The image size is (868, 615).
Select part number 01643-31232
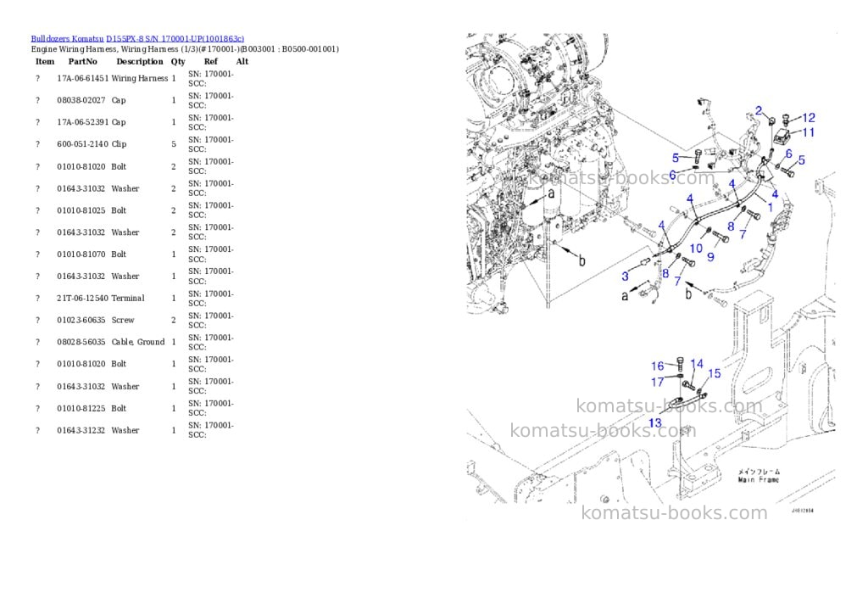(x=81, y=430)
